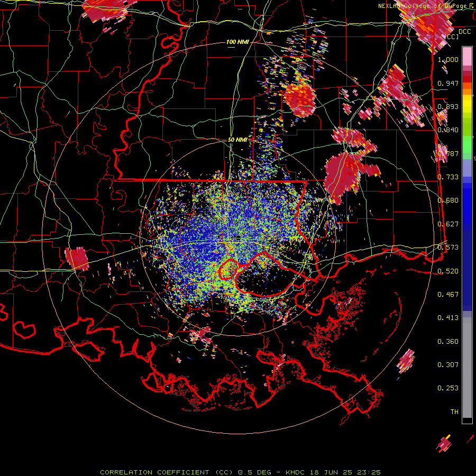Select the 0.520 scale value
This screenshot has width=476, height=476.
[x=448, y=271]
